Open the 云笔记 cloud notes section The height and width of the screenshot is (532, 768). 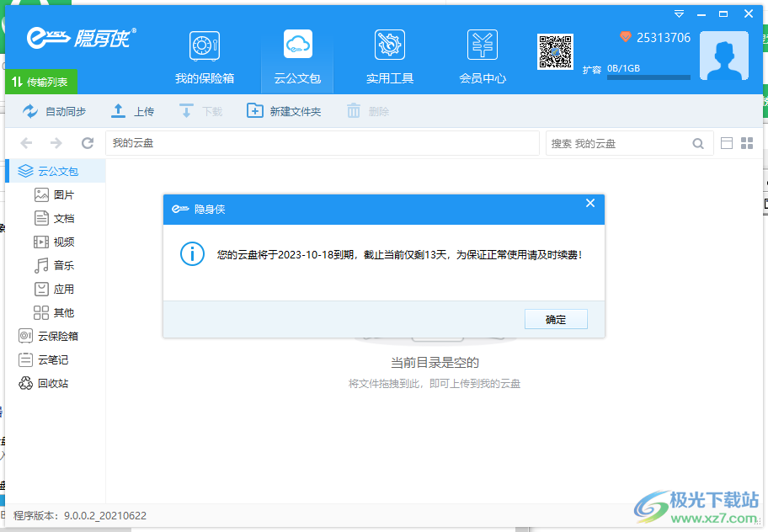click(x=51, y=359)
